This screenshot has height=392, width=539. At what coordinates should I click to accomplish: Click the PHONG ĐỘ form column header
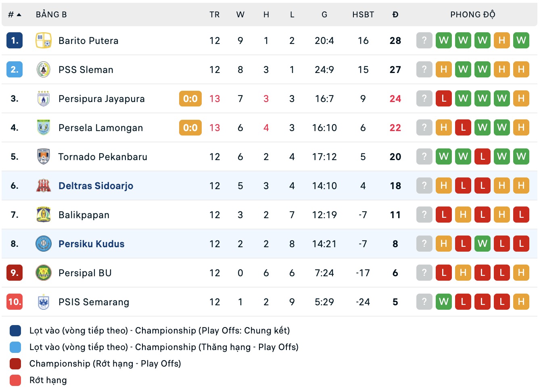(x=472, y=15)
